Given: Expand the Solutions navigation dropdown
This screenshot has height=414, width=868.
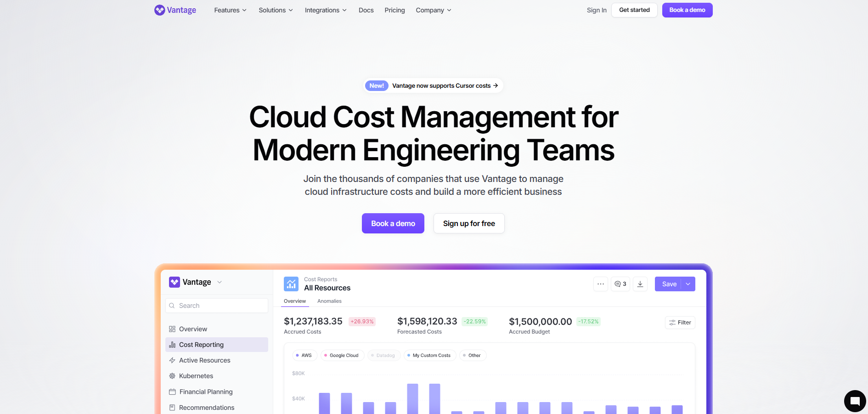Looking at the screenshot, I should [x=276, y=10].
